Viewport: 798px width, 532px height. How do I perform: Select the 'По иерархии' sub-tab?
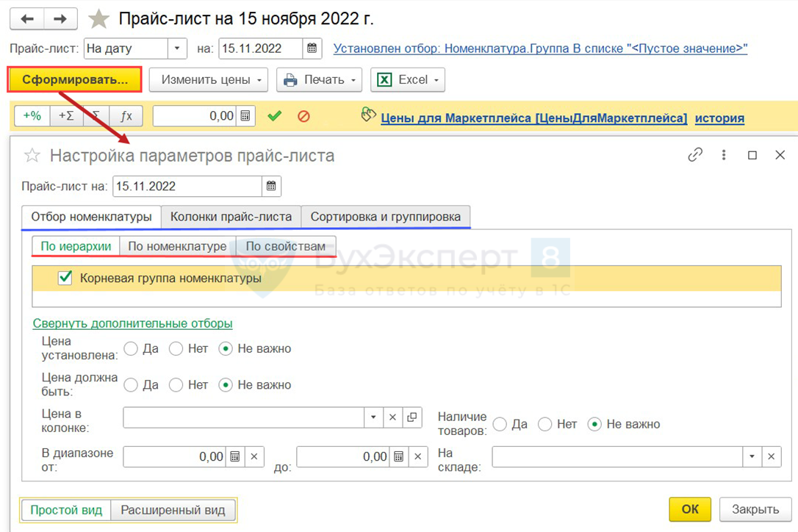click(76, 246)
